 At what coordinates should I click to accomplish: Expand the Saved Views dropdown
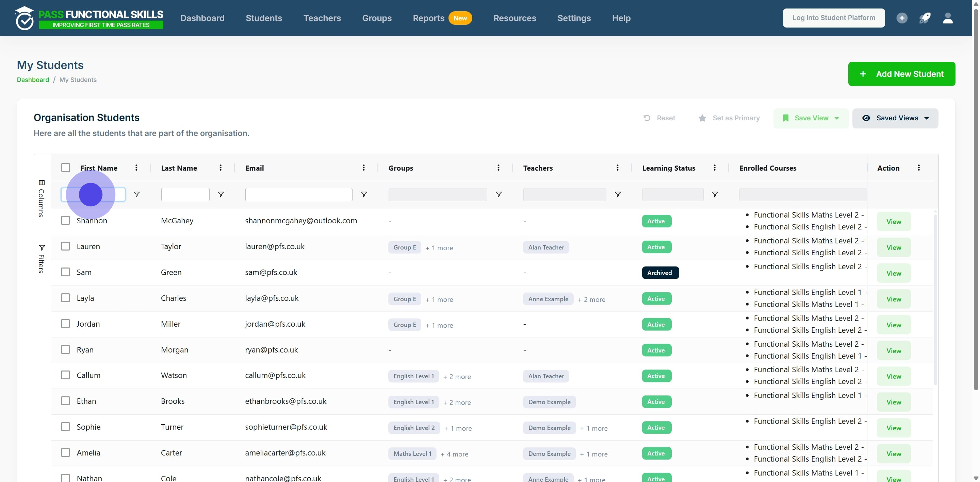click(x=895, y=118)
